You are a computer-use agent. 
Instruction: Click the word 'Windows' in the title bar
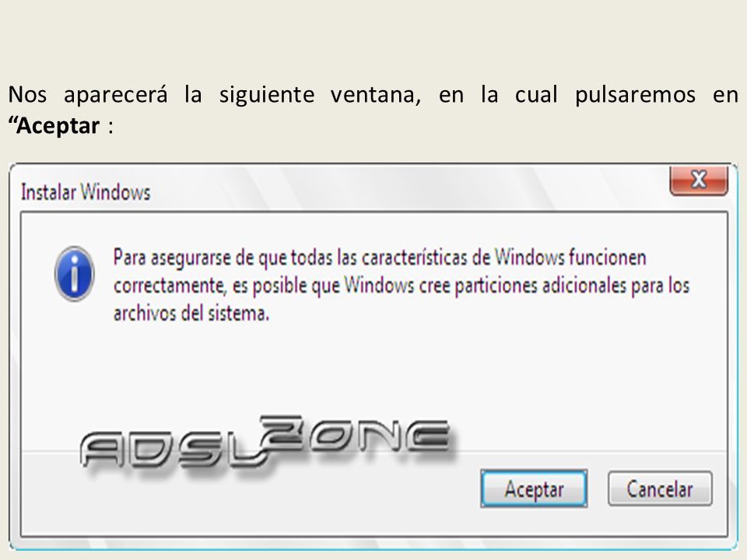click(x=115, y=192)
